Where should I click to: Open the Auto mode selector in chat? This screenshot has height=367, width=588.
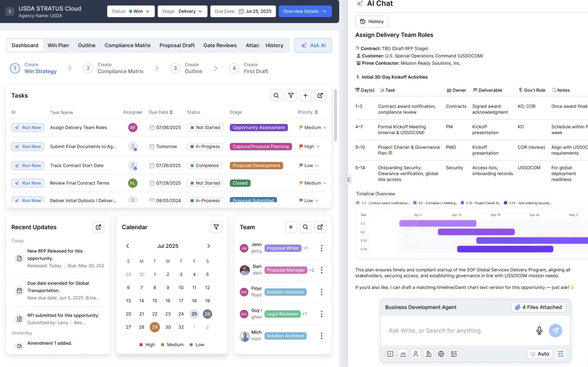(x=540, y=354)
